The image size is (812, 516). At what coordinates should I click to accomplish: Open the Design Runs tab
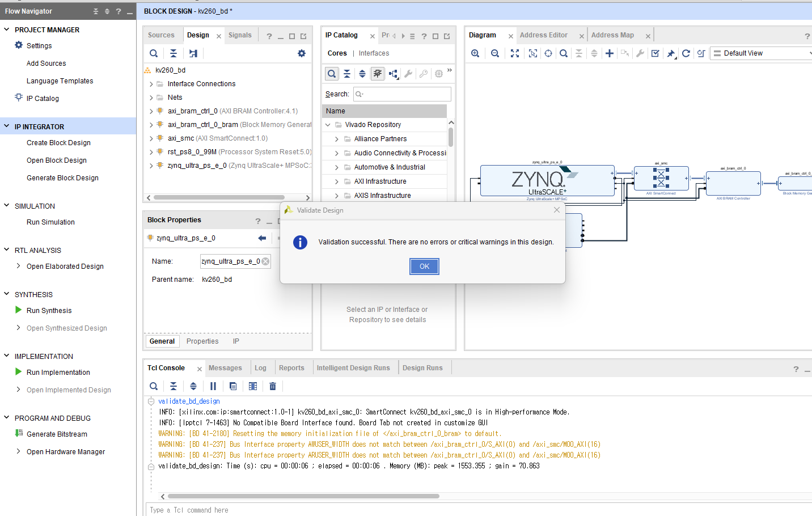422,368
